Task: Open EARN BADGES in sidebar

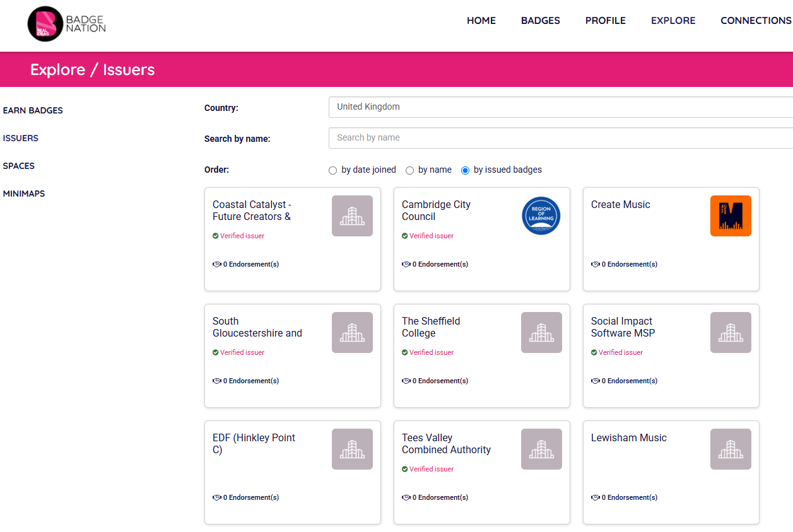Action: pyautogui.click(x=33, y=110)
